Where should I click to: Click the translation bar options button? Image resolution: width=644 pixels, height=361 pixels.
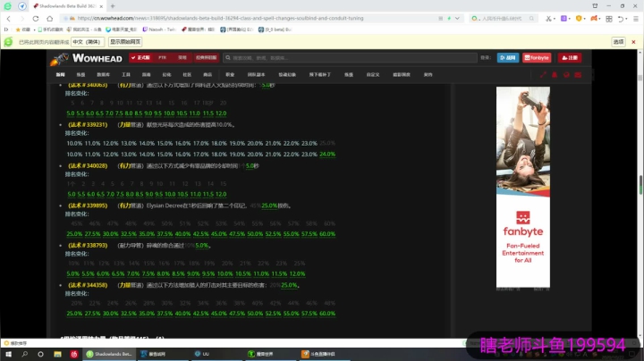(x=618, y=42)
